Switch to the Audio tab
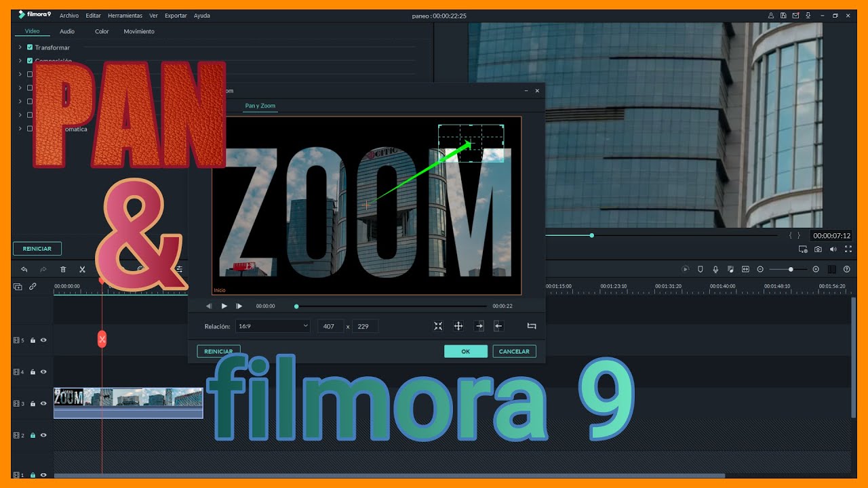 [x=67, y=31]
